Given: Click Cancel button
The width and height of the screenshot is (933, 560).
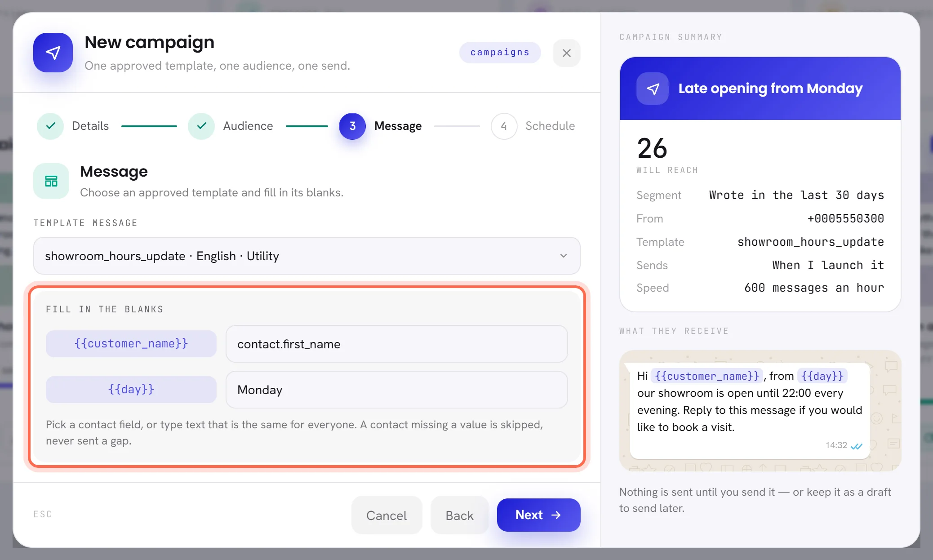Looking at the screenshot, I should coord(387,515).
